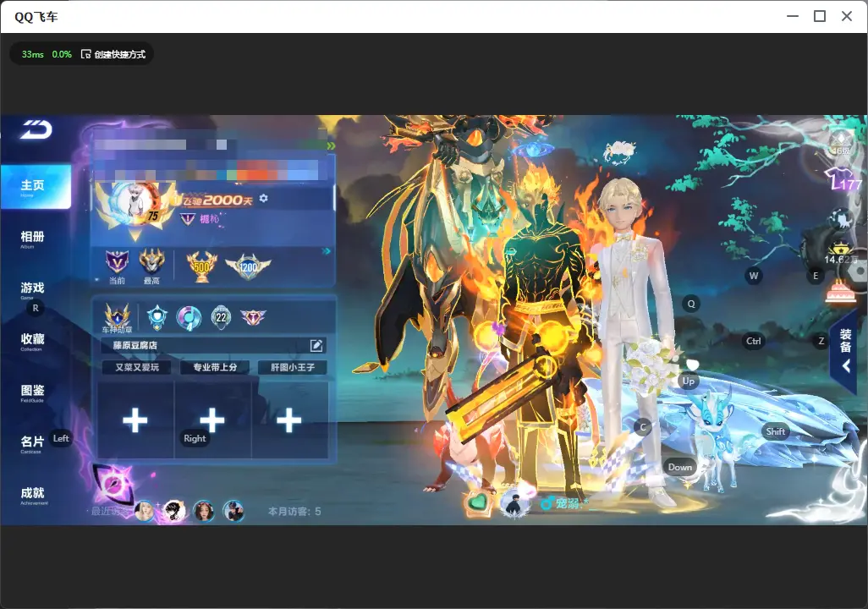Open the 成就 Achievement tab
The width and height of the screenshot is (868, 609).
tap(33, 495)
